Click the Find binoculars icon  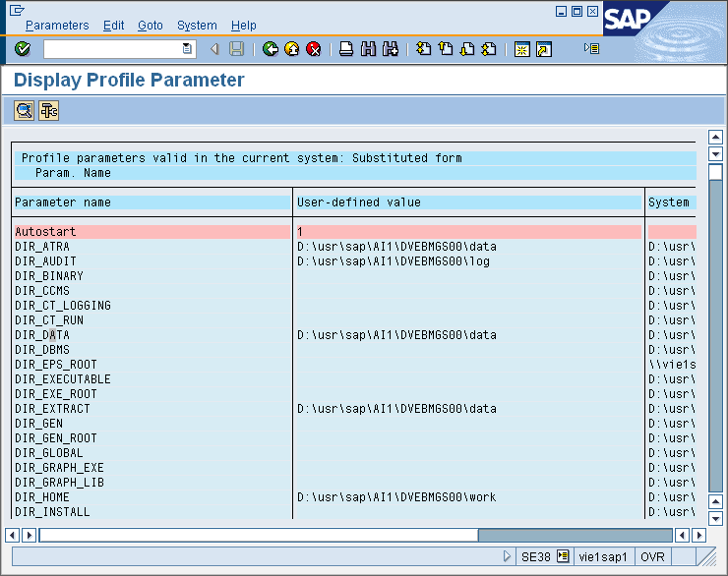point(368,49)
